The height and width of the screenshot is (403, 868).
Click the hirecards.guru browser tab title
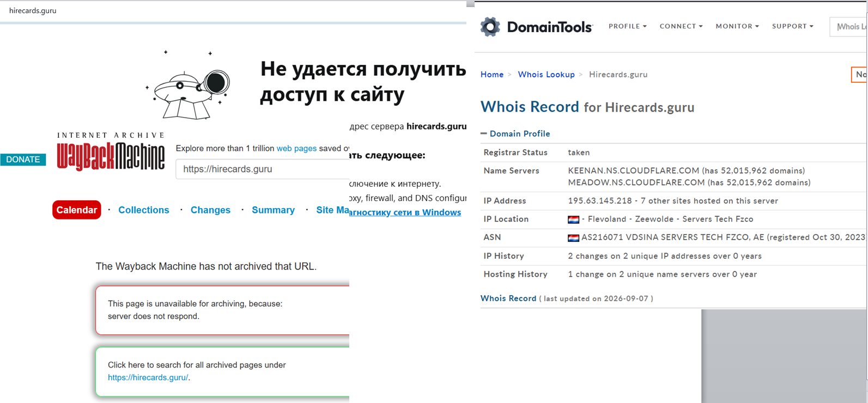pyautogui.click(x=33, y=10)
